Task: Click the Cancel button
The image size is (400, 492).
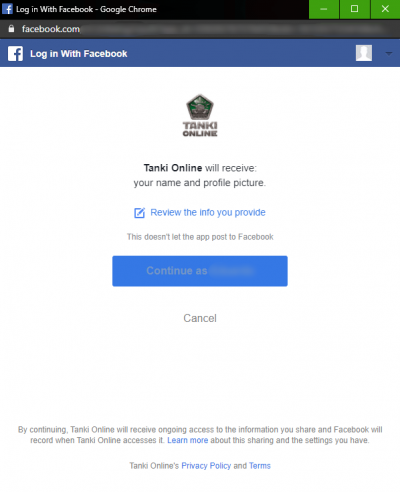Action: pyautogui.click(x=200, y=318)
